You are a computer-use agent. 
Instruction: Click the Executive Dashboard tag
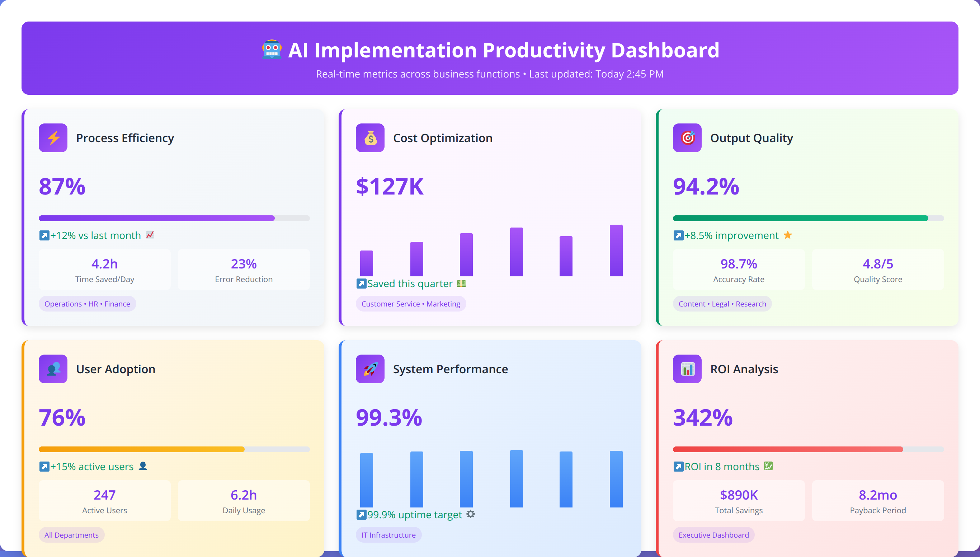713,535
